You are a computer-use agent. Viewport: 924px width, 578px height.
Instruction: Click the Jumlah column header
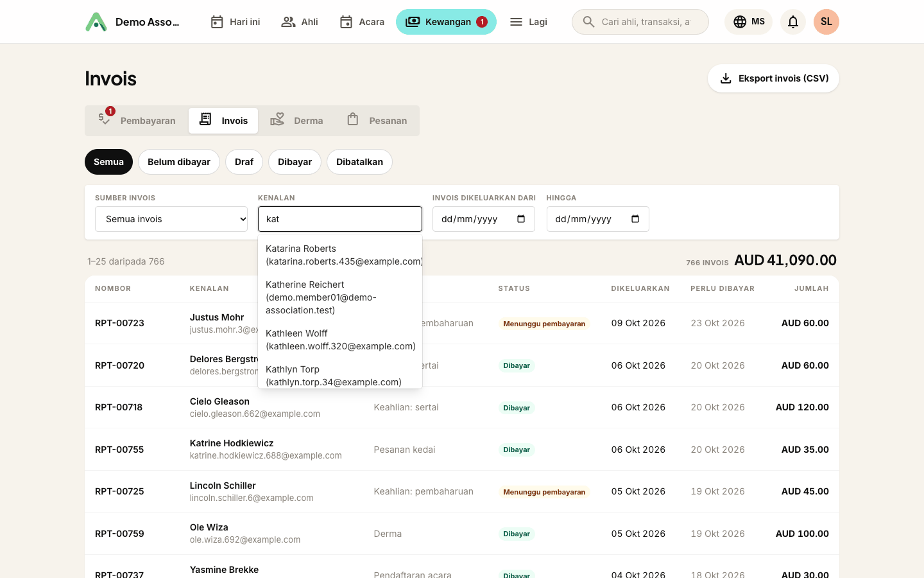pos(812,288)
